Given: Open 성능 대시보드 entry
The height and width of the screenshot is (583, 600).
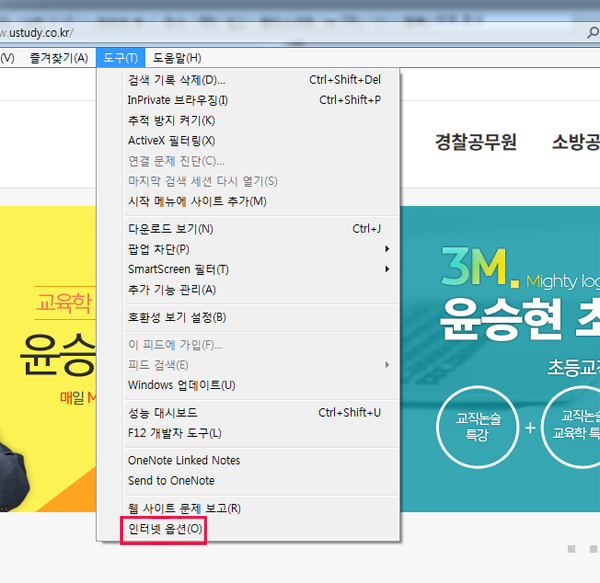Looking at the screenshot, I should (x=162, y=413).
